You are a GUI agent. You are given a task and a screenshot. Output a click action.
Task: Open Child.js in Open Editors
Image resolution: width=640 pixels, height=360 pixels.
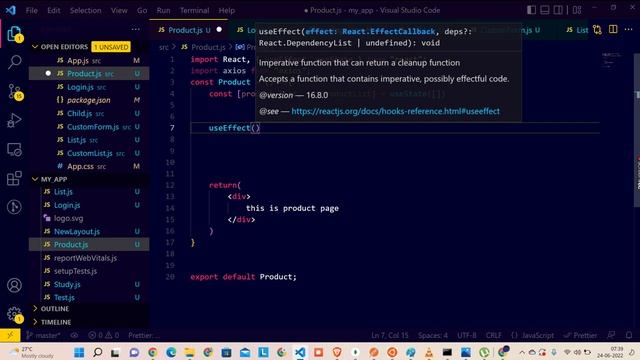point(89,113)
